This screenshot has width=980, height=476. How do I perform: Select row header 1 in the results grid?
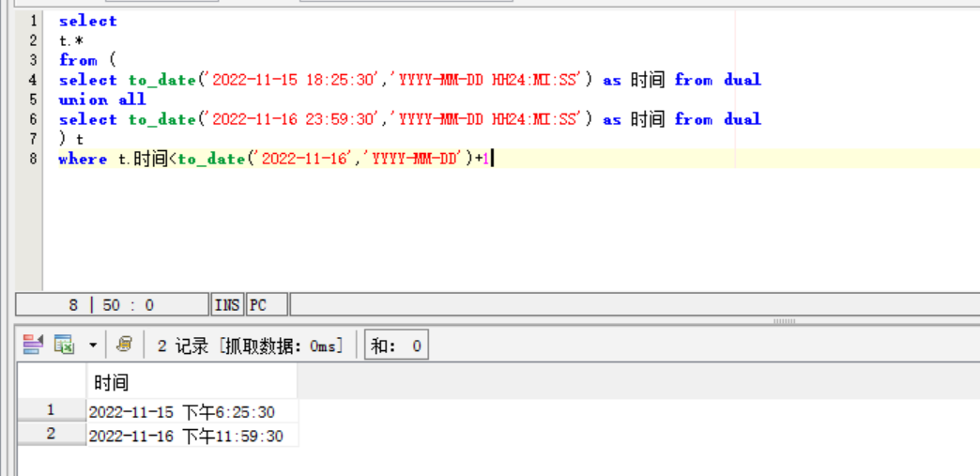(x=52, y=410)
